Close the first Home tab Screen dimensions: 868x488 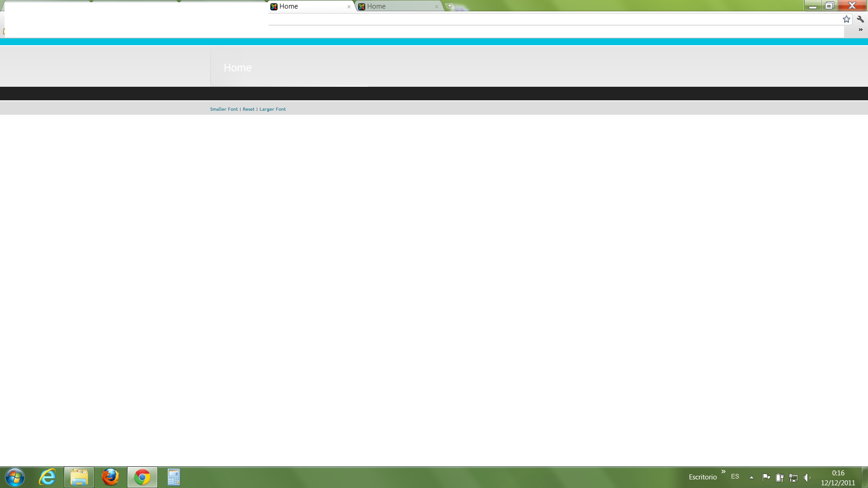point(349,7)
